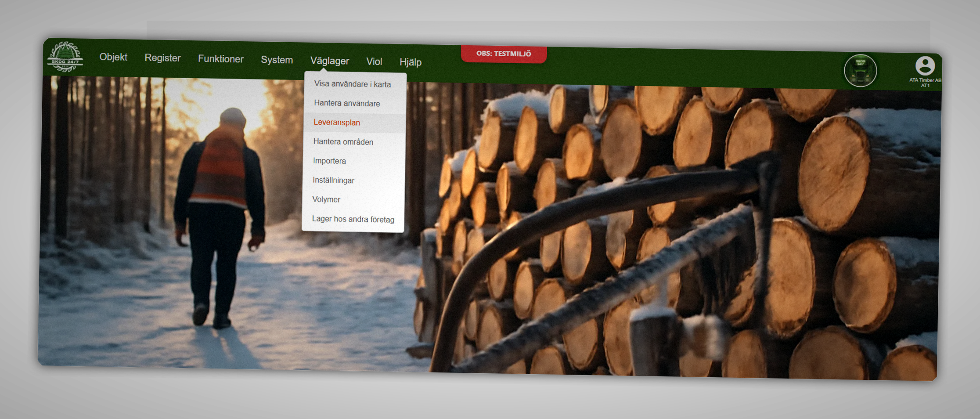This screenshot has width=980, height=419.
Task: Choose Hantera områden in the menu
Action: click(343, 142)
